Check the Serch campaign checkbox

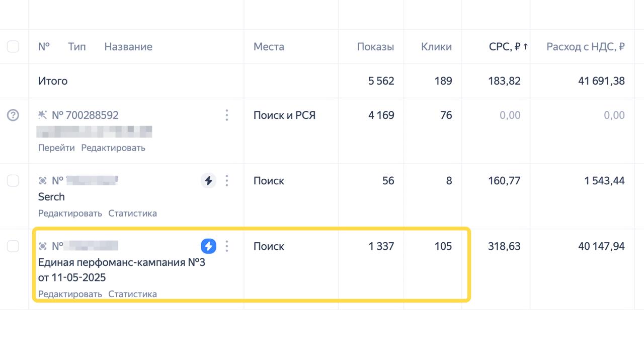(13, 181)
